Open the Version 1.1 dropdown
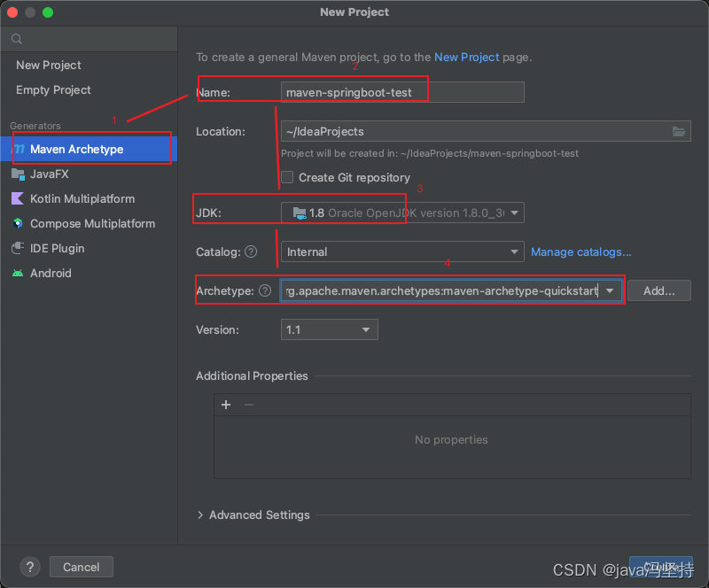This screenshot has width=709, height=588. click(329, 329)
